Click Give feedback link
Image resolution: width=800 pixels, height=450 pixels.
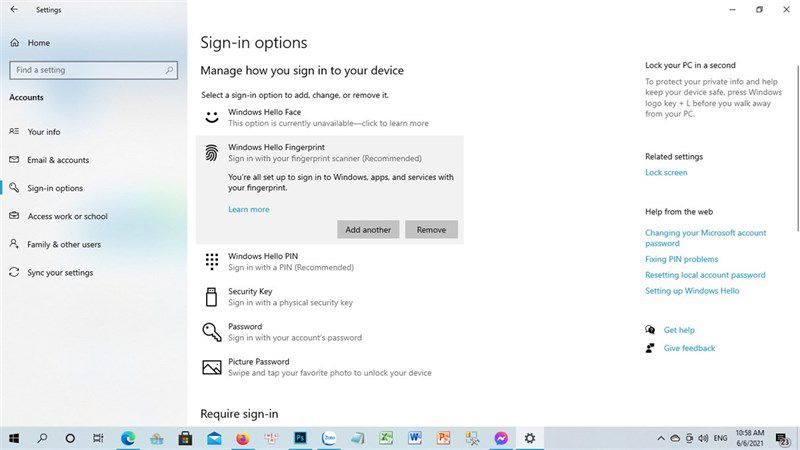pyautogui.click(x=689, y=348)
